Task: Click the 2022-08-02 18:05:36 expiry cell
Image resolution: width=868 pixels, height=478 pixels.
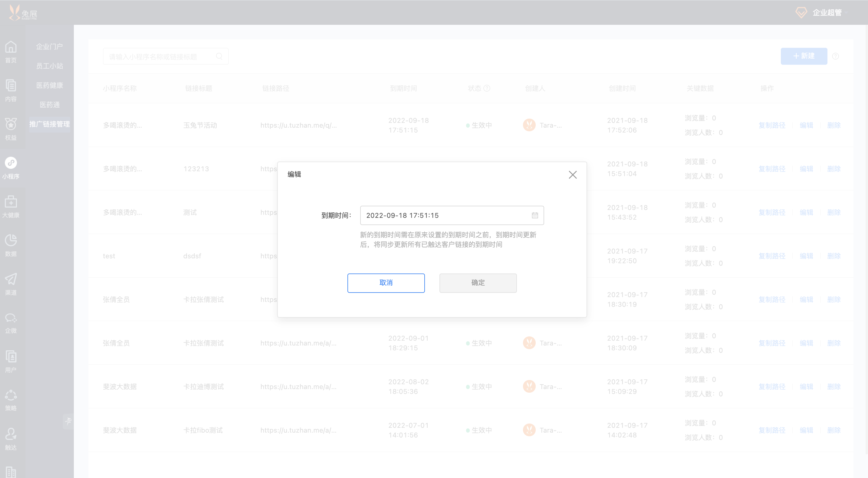Action: click(408, 387)
